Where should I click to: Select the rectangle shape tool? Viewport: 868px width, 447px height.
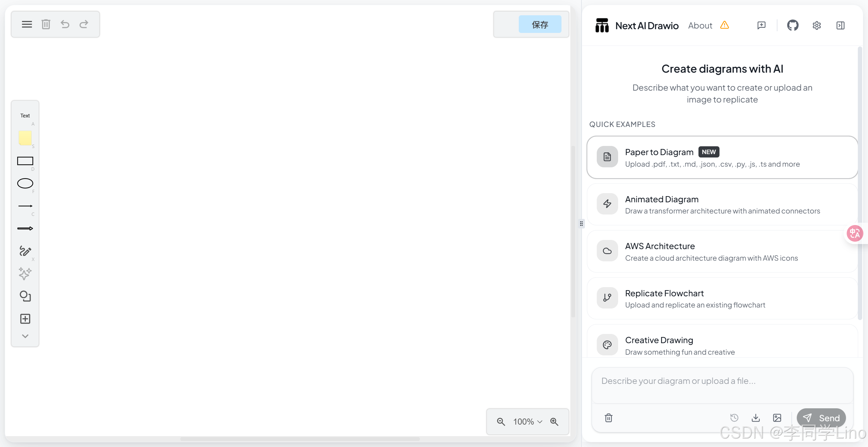(x=25, y=161)
